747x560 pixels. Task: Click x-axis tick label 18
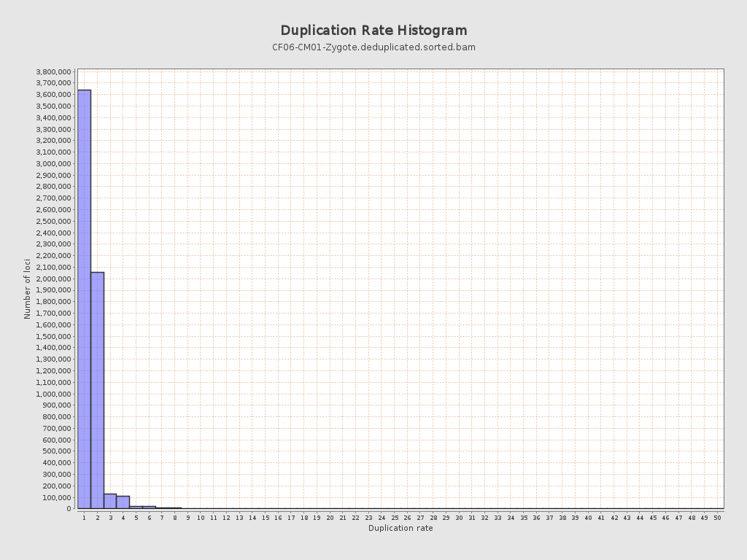point(304,518)
